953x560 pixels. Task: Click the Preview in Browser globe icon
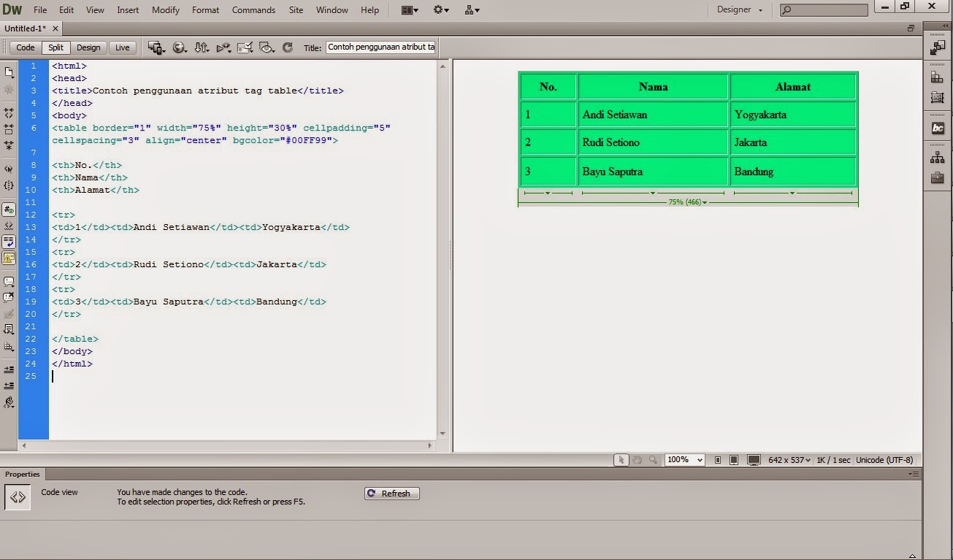click(x=179, y=47)
